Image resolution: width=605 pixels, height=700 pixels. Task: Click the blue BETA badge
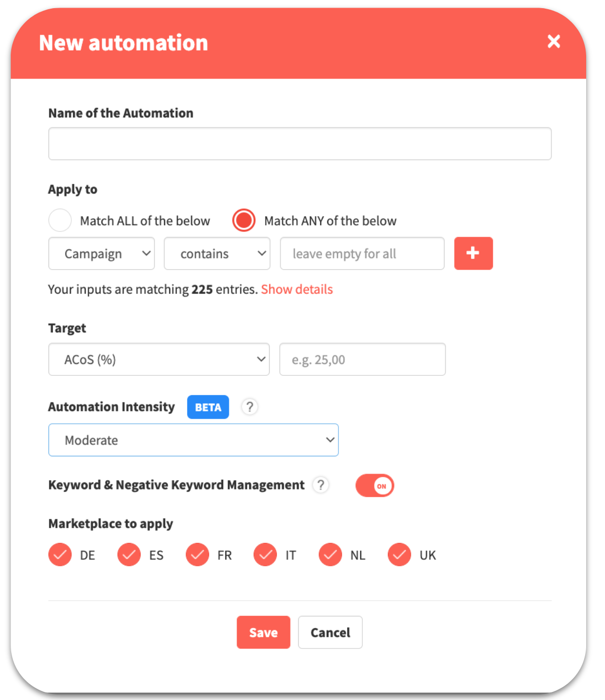click(x=208, y=407)
